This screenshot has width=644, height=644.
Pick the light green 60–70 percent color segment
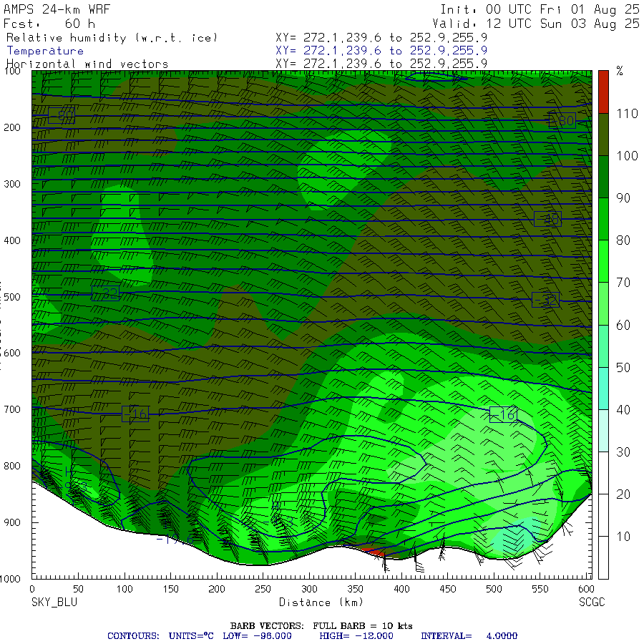(603, 303)
